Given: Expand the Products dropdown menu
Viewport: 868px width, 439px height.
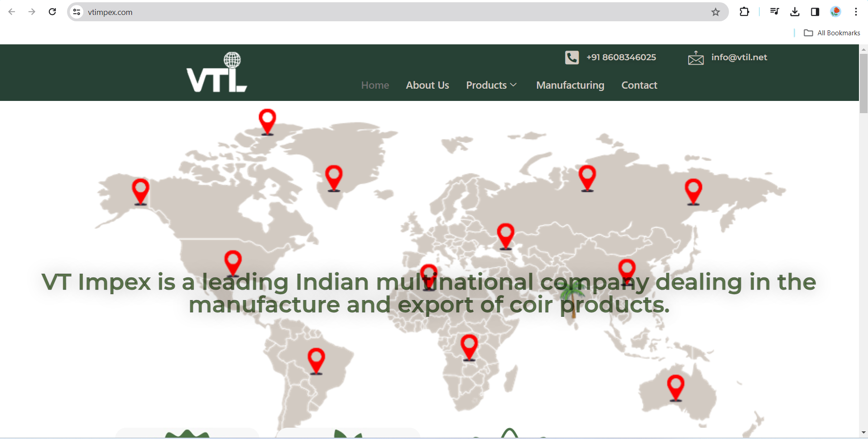Looking at the screenshot, I should 491,85.
